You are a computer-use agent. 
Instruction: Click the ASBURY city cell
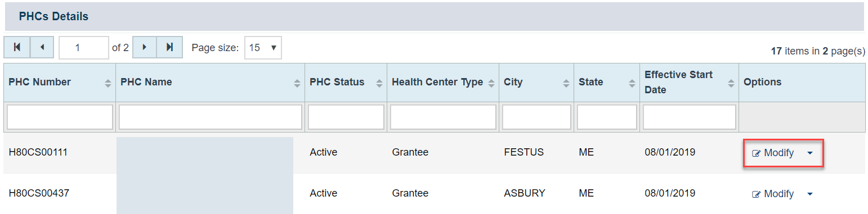525,193
